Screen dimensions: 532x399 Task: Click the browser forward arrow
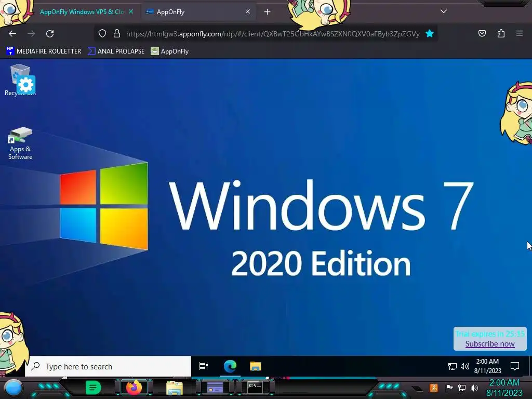coord(31,34)
